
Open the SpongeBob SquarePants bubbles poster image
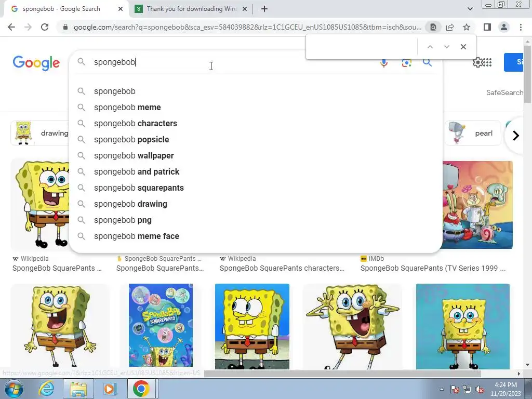point(161,325)
